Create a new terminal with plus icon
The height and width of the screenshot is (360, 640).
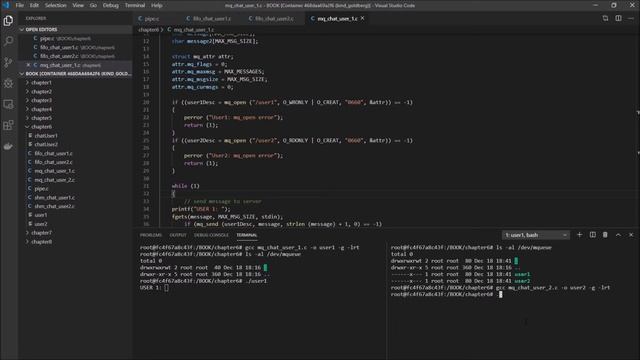(x=579, y=235)
